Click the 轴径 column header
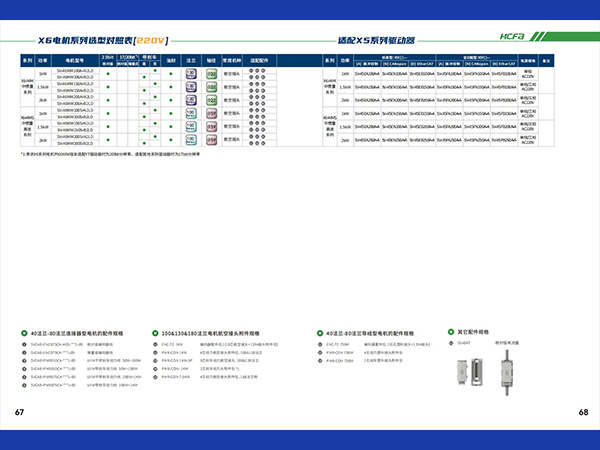 pos(211,61)
